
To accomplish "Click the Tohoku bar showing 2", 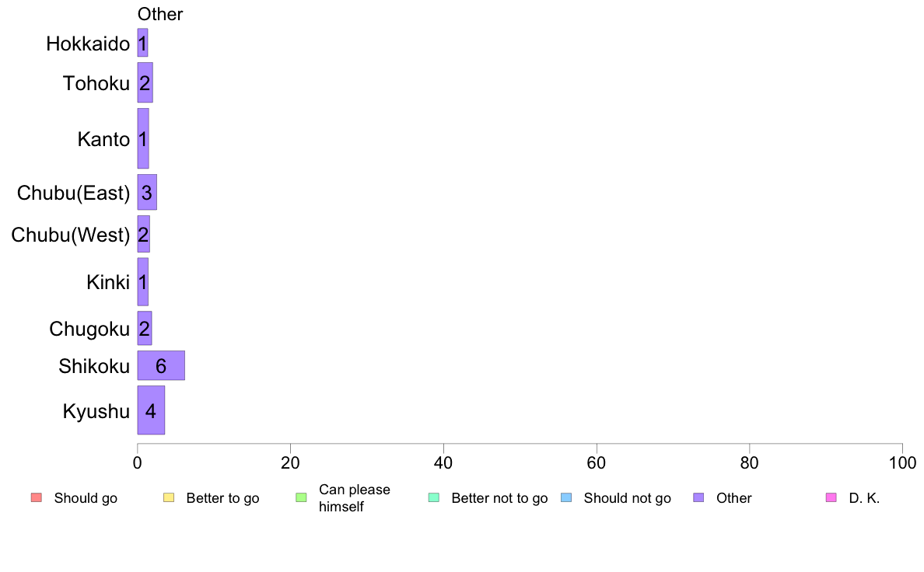I will click(x=145, y=83).
